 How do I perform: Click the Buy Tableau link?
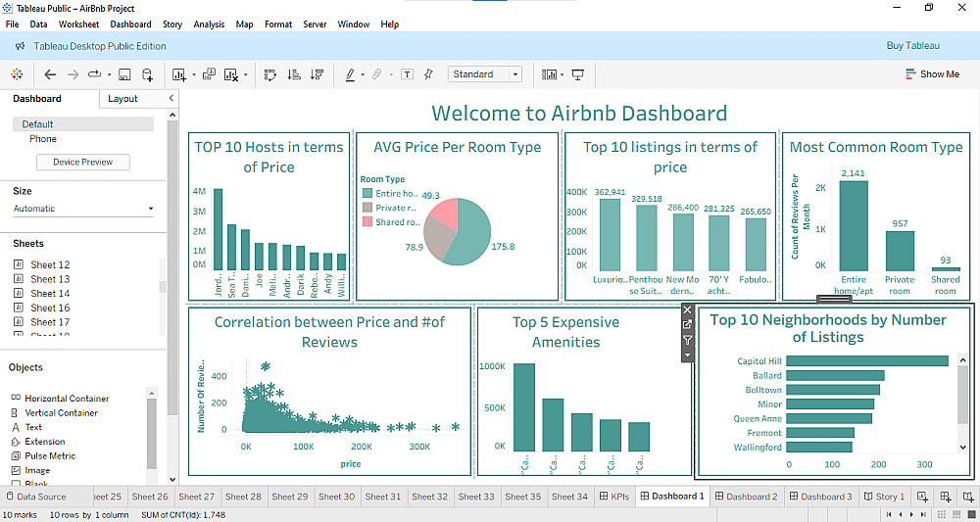point(912,46)
